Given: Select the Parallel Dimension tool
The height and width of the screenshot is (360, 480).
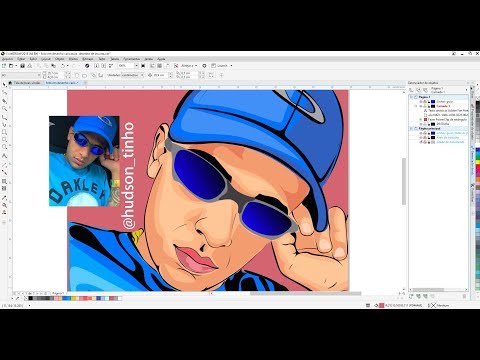Looking at the screenshot, I should 4,165.
